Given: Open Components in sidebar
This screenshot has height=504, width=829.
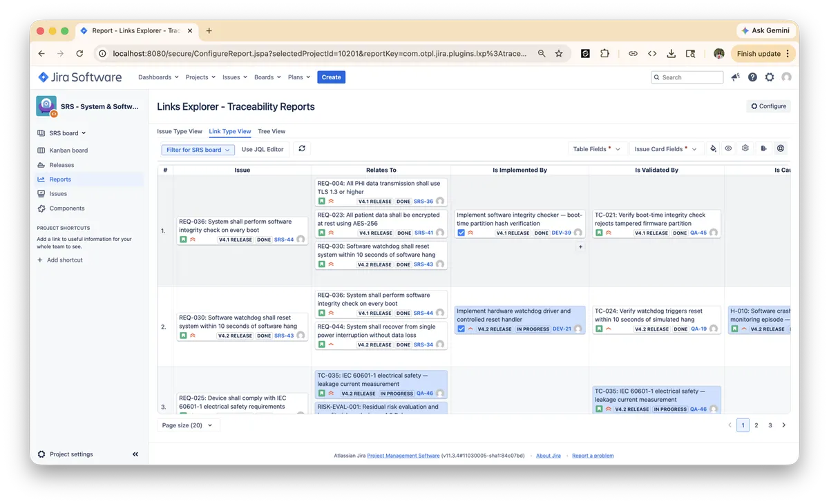Looking at the screenshot, I should (67, 209).
